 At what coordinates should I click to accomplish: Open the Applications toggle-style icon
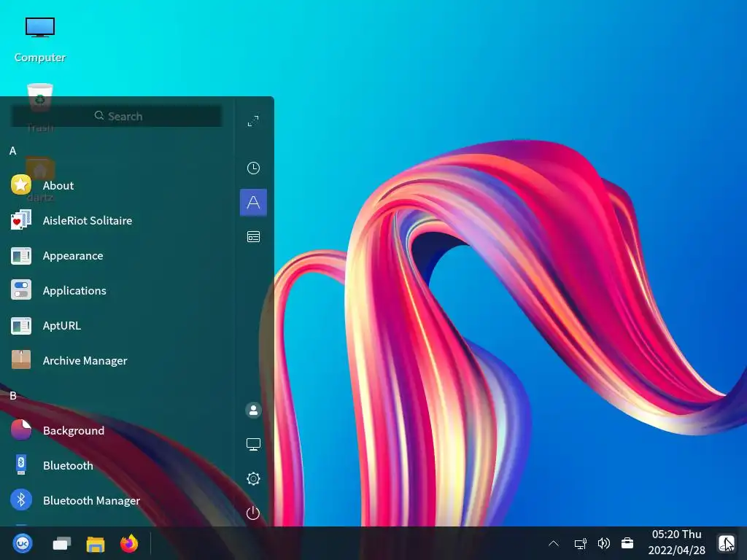21,290
